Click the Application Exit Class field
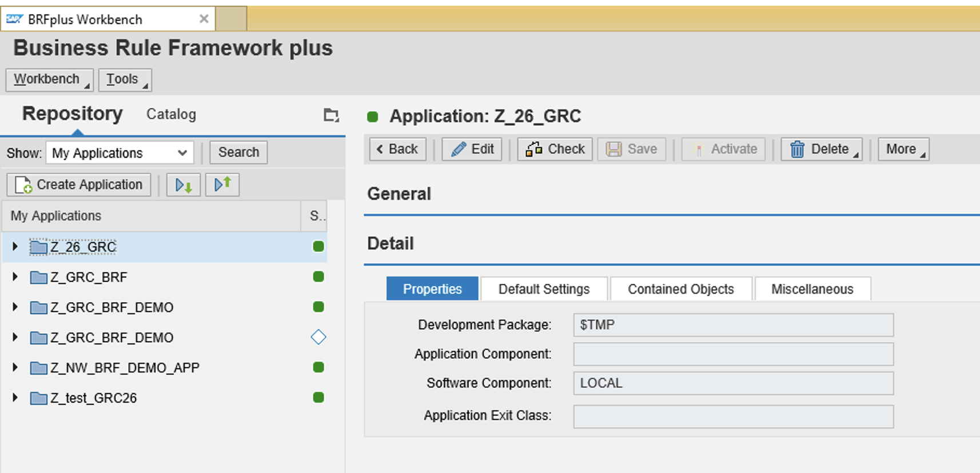This screenshot has height=473, width=980. click(x=734, y=416)
